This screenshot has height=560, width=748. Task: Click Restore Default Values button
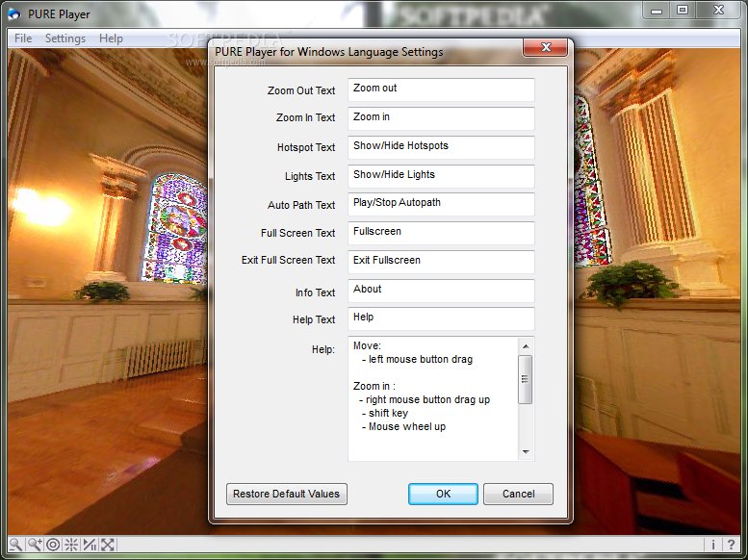pos(286,494)
